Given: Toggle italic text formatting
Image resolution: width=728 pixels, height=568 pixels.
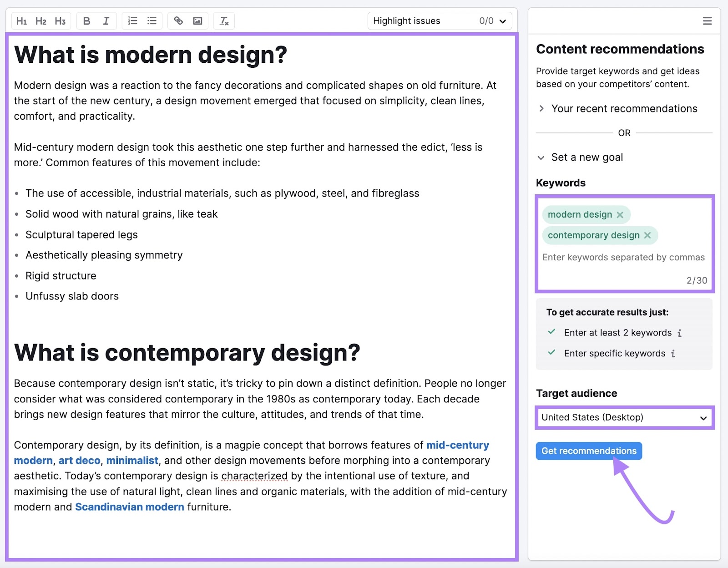Looking at the screenshot, I should (x=106, y=21).
